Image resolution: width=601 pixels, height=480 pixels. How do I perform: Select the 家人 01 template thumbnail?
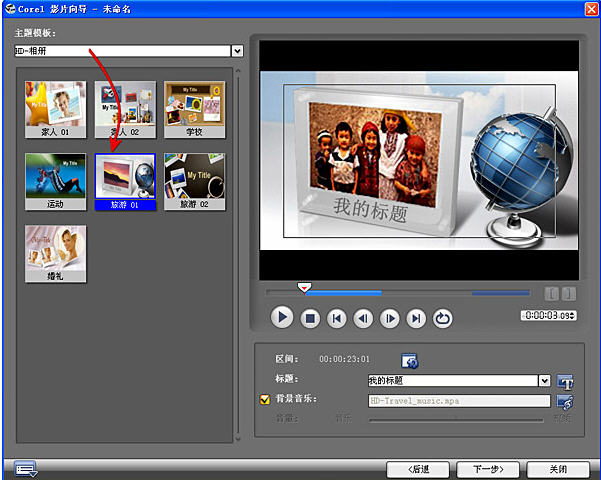coord(56,109)
